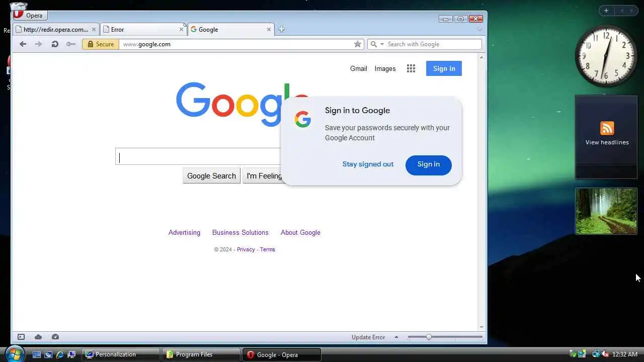Click the password wand key icon
This screenshot has height=362, width=644.
click(71, 44)
